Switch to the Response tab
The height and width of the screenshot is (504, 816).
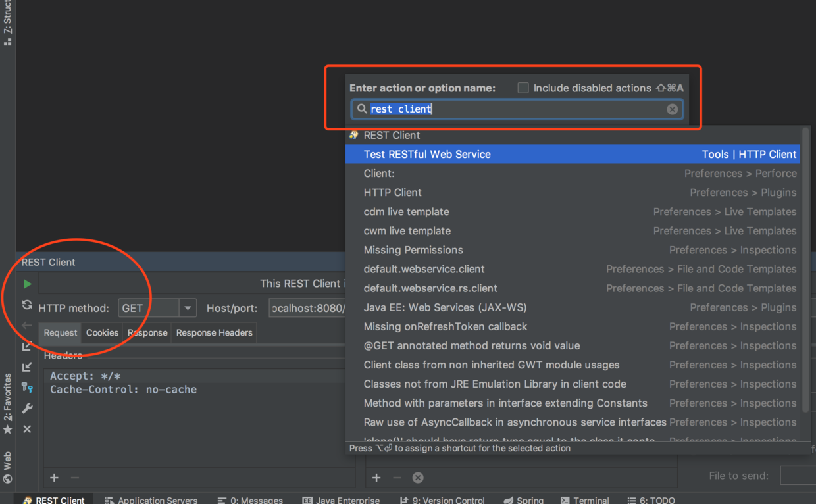coord(147,332)
